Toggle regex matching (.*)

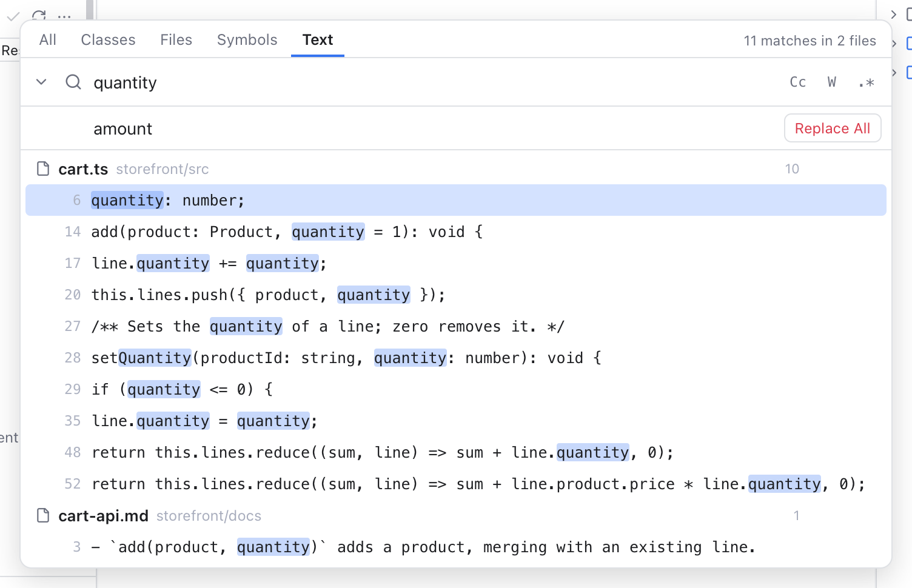(866, 82)
